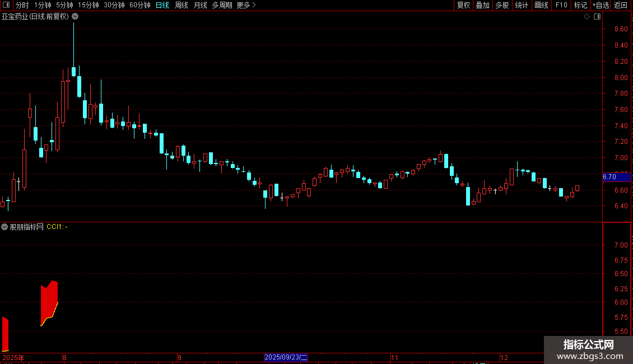Select the 1分钟 period tab

click(x=43, y=5)
